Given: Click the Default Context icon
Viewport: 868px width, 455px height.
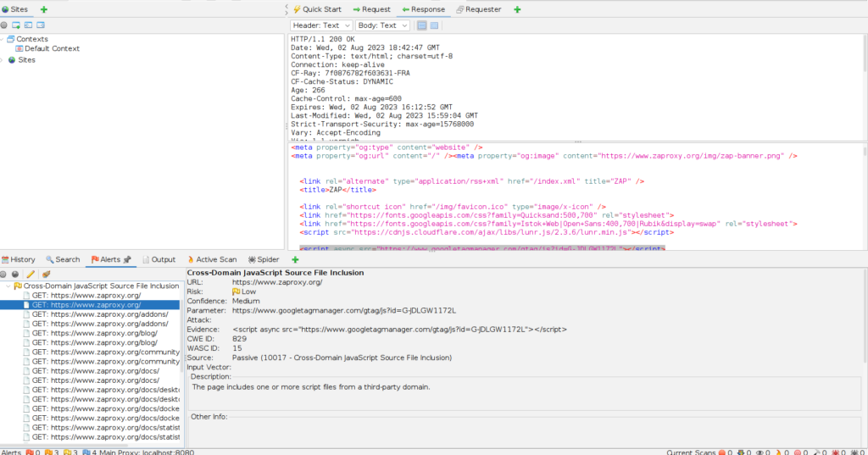Looking at the screenshot, I should (19, 49).
